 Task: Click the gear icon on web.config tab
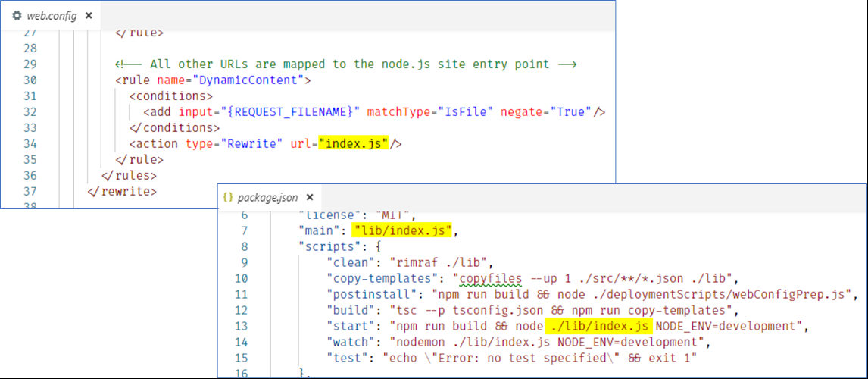coord(17,16)
